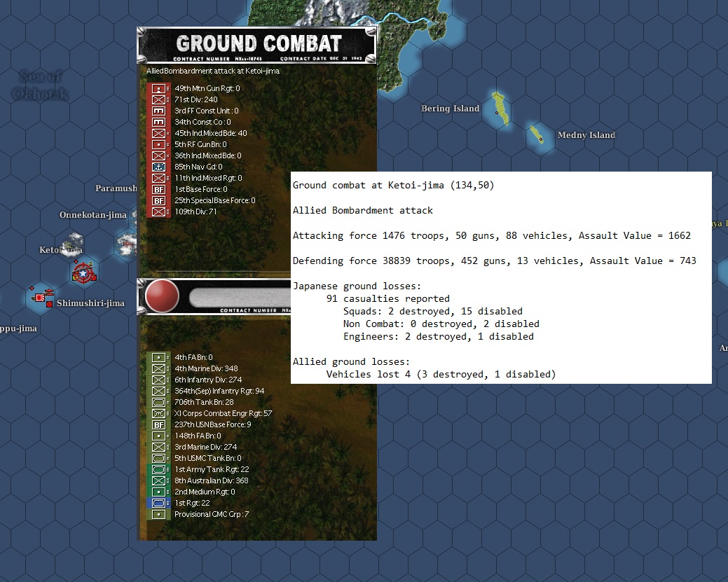Select the 5th USMC Tank Bn icon
The width and height of the screenshot is (728, 582).
click(159, 458)
